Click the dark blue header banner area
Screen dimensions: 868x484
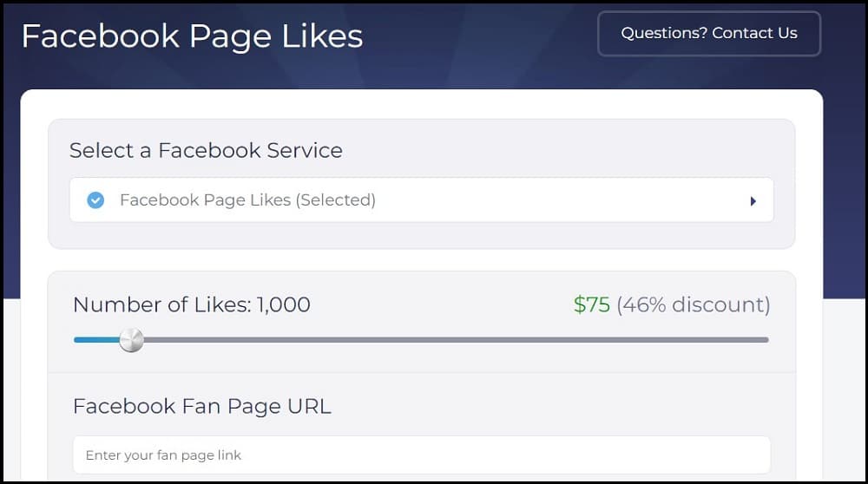pyautogui.click(x=476, y=44)
